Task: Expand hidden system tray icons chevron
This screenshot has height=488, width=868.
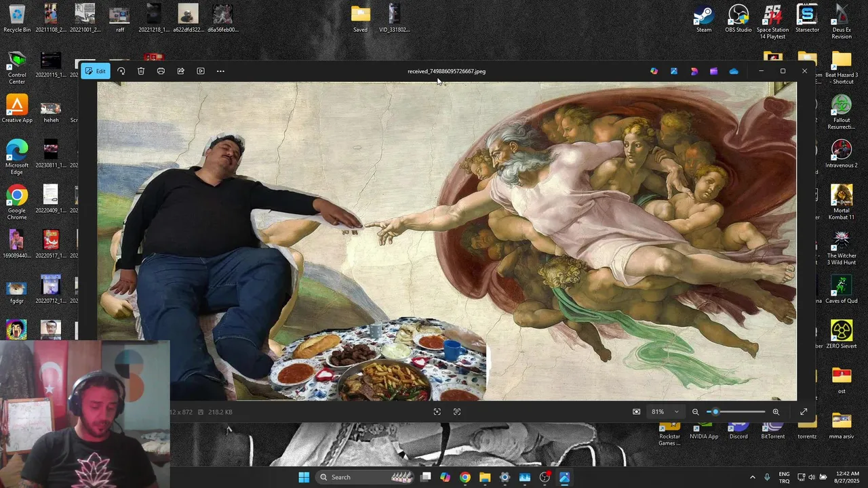Action: pyautogui.click(x=752, y=477)
